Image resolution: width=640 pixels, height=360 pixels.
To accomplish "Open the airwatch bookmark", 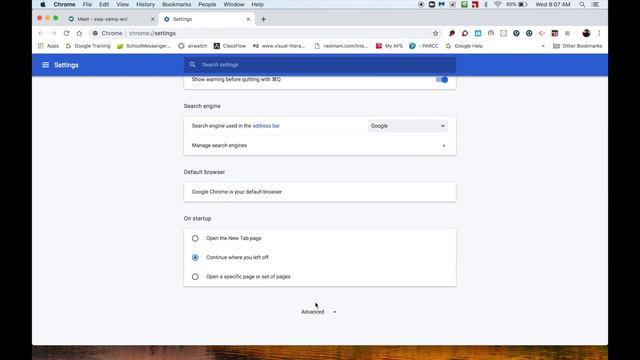I will click(x=193, y=46).
